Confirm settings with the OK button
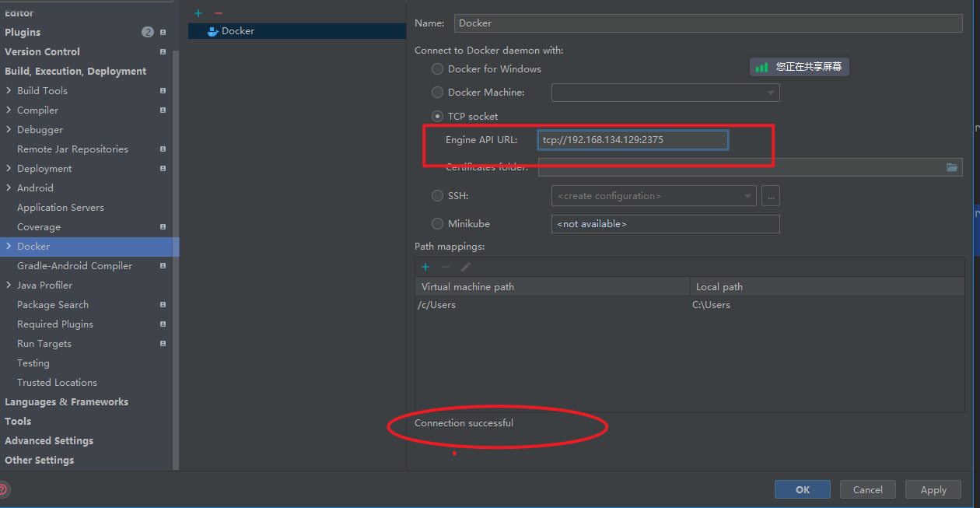Viewport: 980px width, 508px height. coord(802,489)
